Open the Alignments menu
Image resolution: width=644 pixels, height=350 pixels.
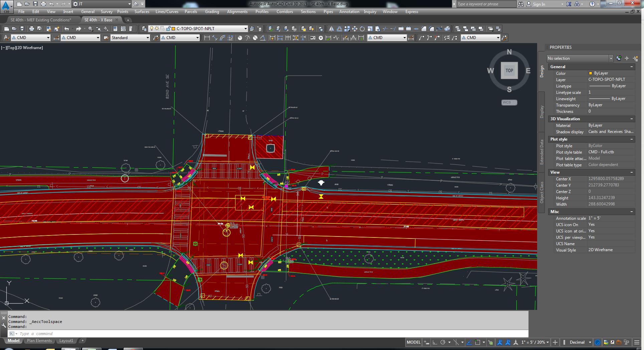(237, 12)
